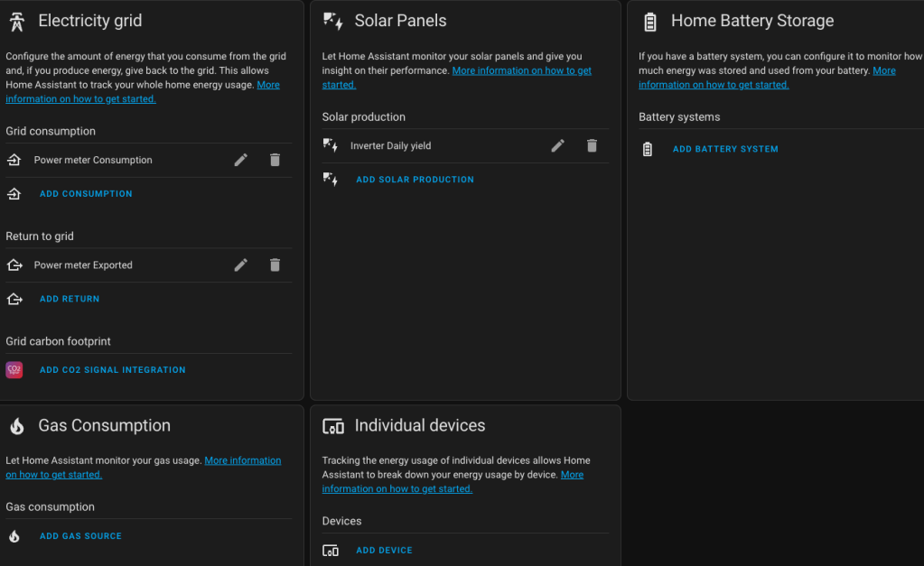Viewport: 924px width, 566px height.
Task: Open Gas Consumption more information link
Action: [x=242, y=460]
